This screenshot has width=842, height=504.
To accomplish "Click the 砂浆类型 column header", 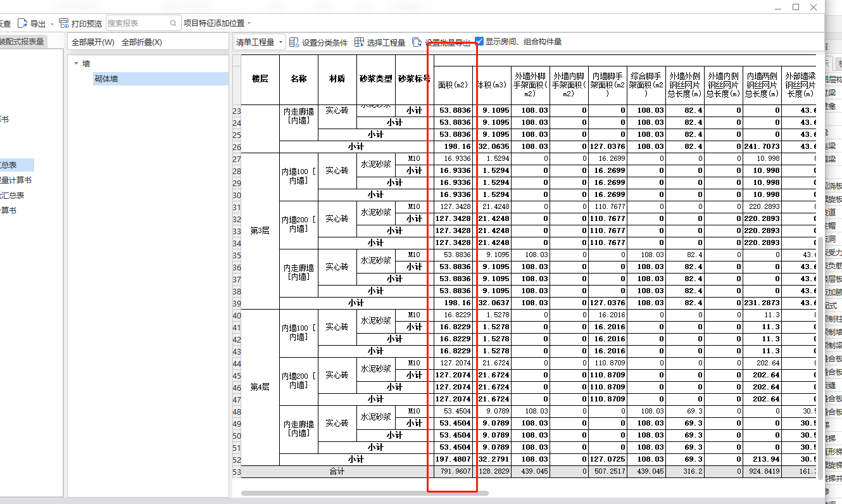I will 376,79.
